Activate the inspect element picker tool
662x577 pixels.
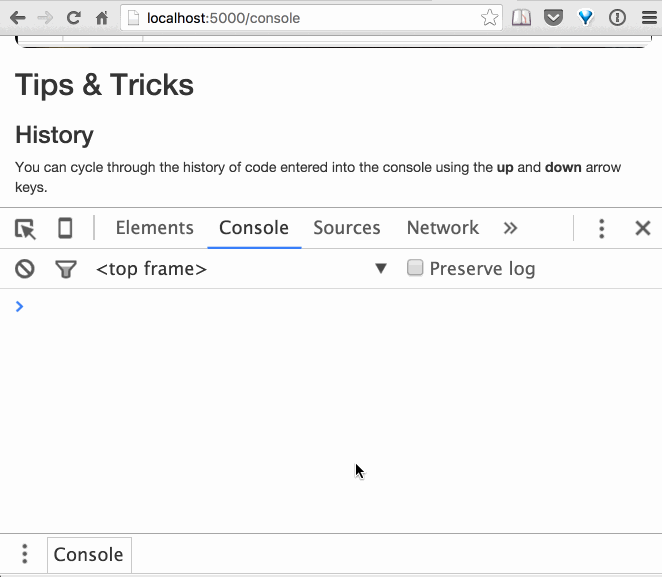(x=26, y=229)
